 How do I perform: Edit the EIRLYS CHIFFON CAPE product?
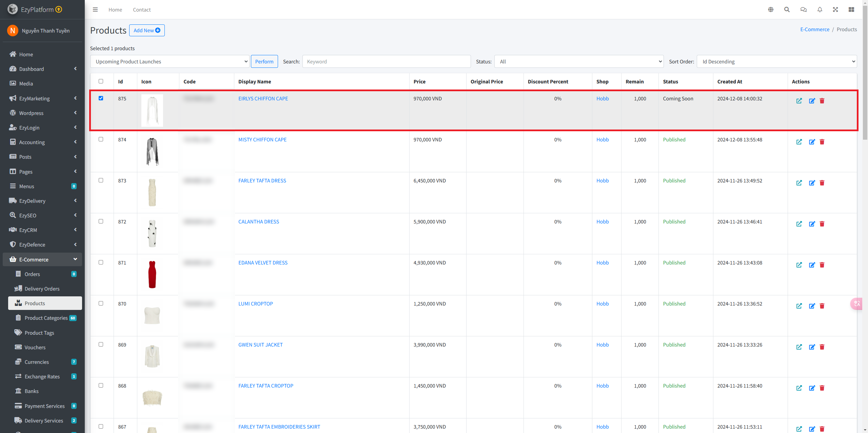[x=812, y=101]
